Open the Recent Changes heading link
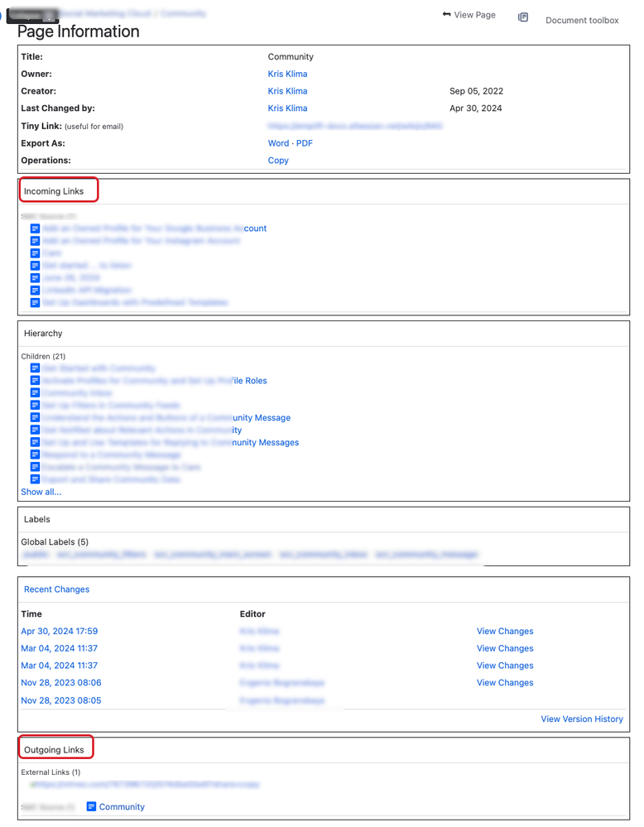Viewport: 644px width, 827px height. pos(56,589)
